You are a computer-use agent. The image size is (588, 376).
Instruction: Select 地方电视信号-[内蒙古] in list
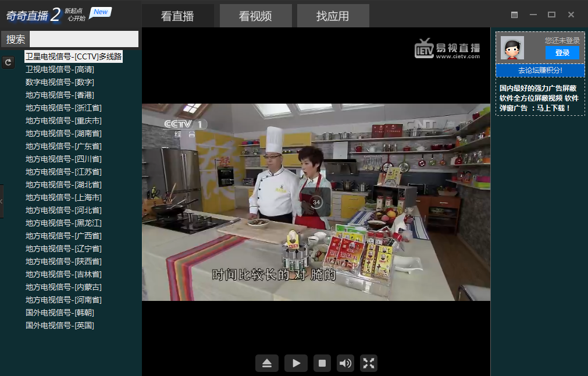click(63, 287)
